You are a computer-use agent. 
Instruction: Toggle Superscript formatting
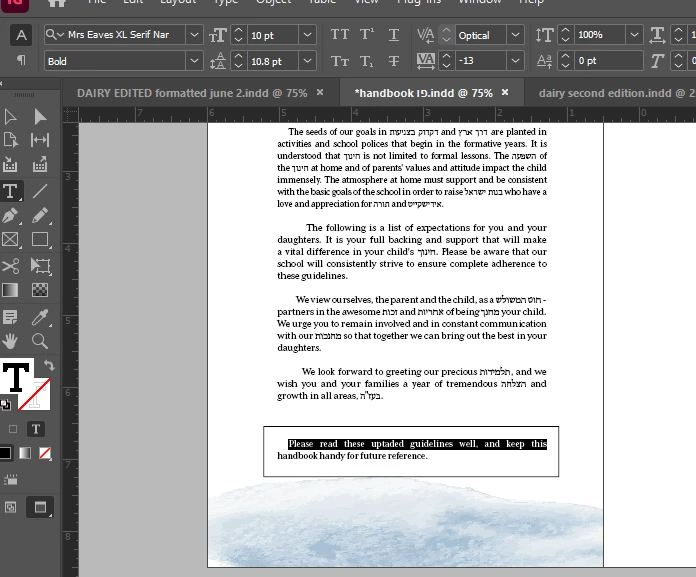(x=367, y=35)
